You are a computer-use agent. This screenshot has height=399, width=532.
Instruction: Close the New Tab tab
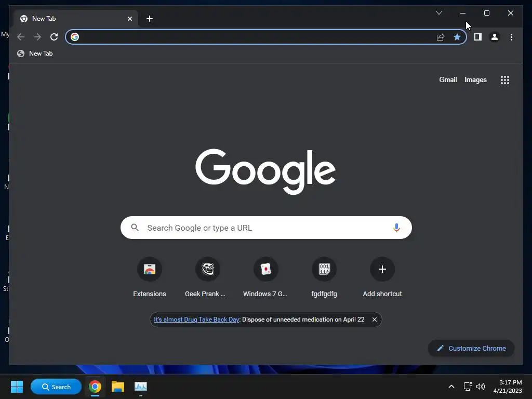point(129,19)
